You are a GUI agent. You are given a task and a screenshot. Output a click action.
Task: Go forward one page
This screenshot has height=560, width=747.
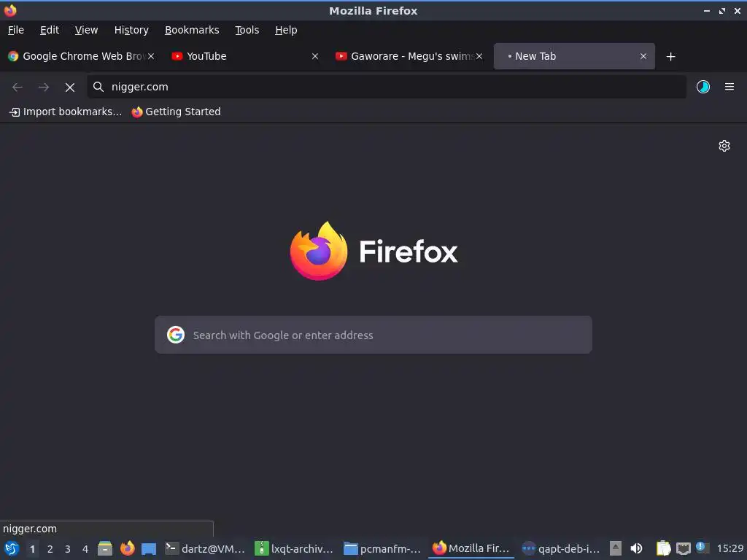(x=44, y=87)
